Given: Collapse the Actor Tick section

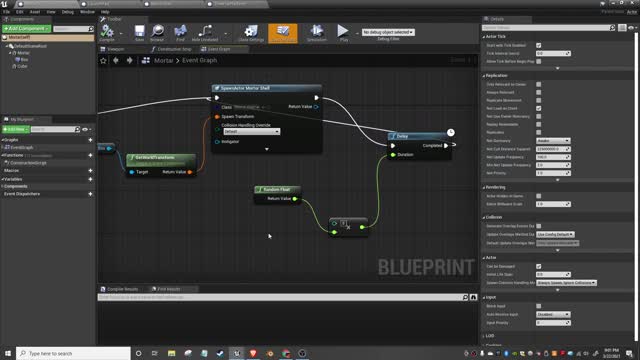Looking at the screenshot, I should tap(484, 37).
